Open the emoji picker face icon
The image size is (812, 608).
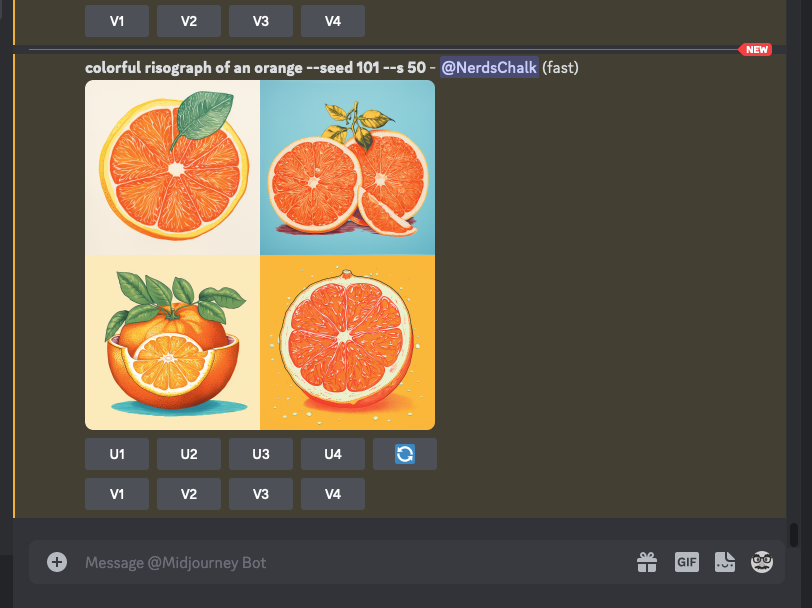pyautogui.click(x=762, y=562)
